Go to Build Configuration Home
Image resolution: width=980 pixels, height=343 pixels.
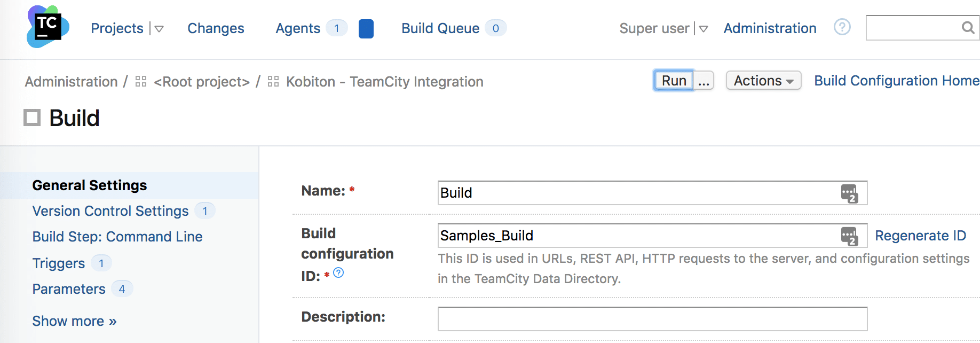pos(897,81)
